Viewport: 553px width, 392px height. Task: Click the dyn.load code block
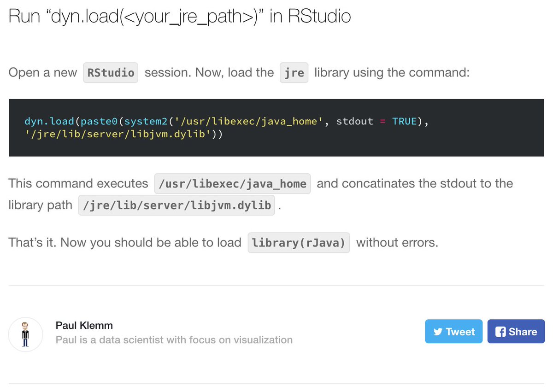(x=276, y=128)
